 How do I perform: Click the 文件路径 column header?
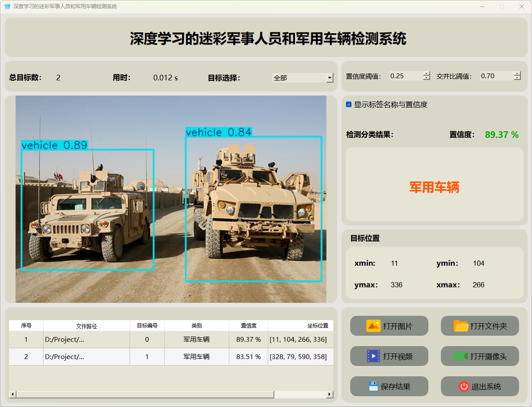[86, 326]
